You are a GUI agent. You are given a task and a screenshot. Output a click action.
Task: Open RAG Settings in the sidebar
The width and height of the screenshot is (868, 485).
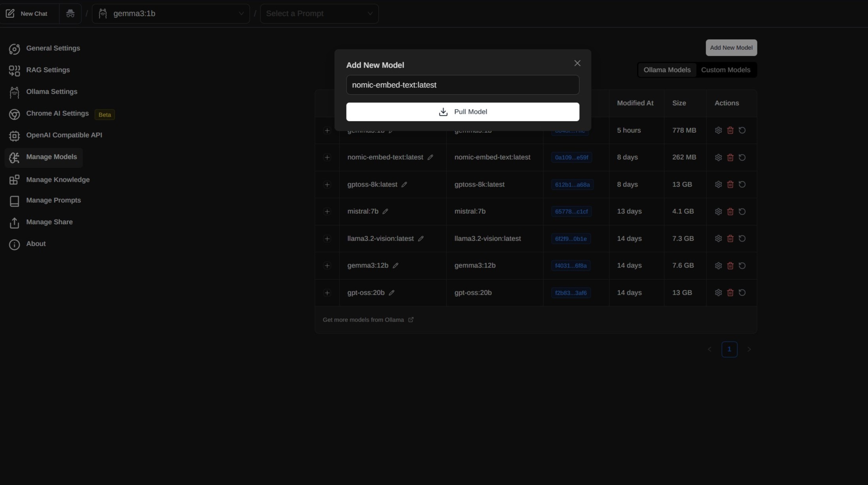[40, 70]
